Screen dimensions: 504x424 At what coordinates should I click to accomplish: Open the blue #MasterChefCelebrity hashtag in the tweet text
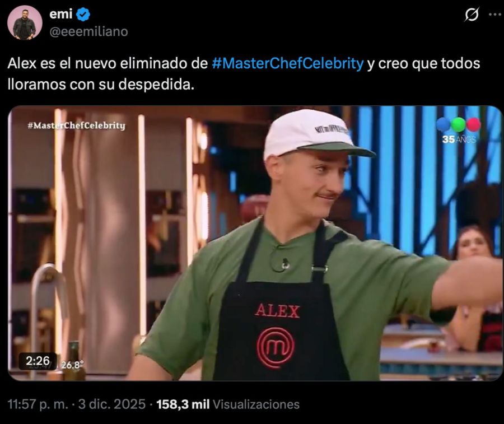coord(288,63)
